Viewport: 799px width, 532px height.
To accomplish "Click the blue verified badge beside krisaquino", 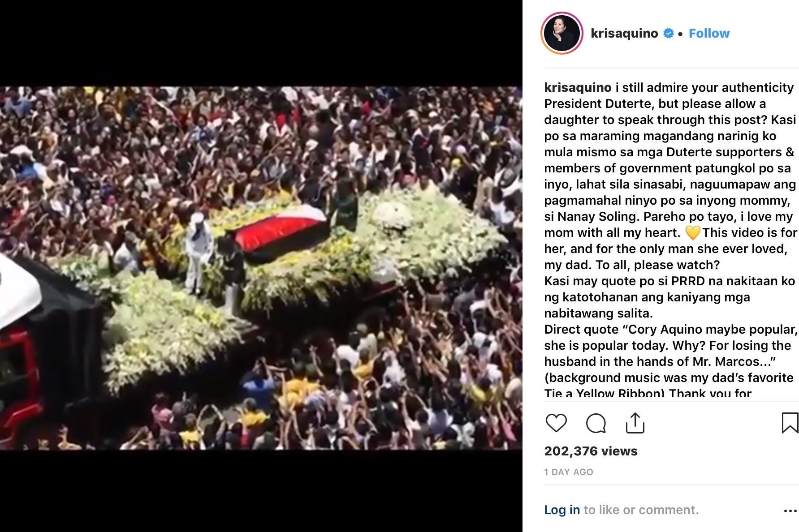I will tap(668, 33).
